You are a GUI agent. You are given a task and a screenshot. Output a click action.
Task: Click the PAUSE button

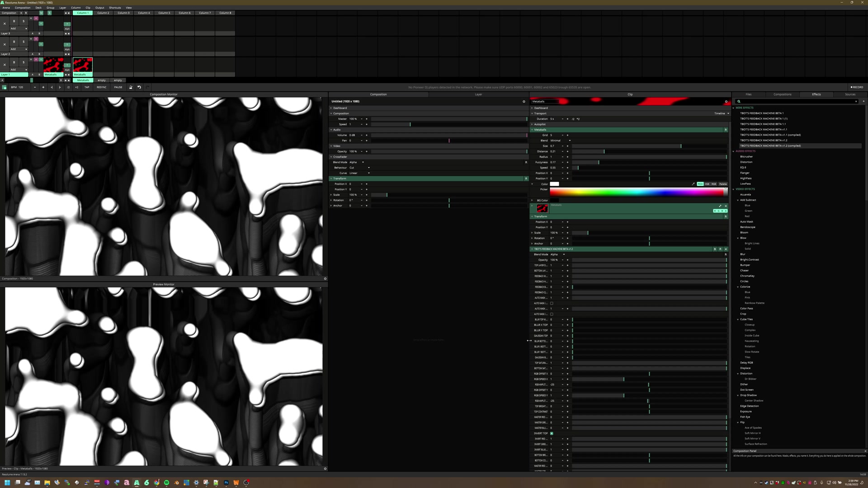[118, 87]
